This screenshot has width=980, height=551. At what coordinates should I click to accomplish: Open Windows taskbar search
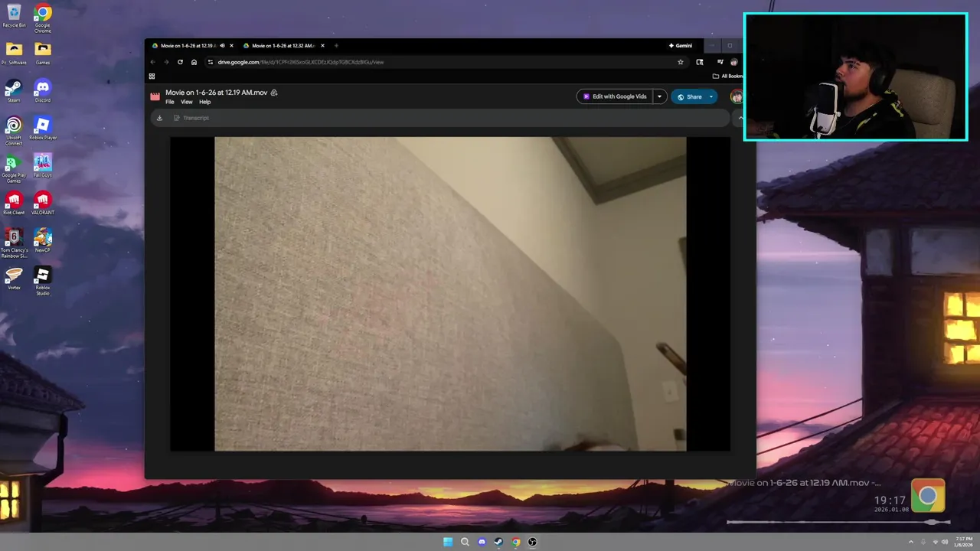click(465, 542)
